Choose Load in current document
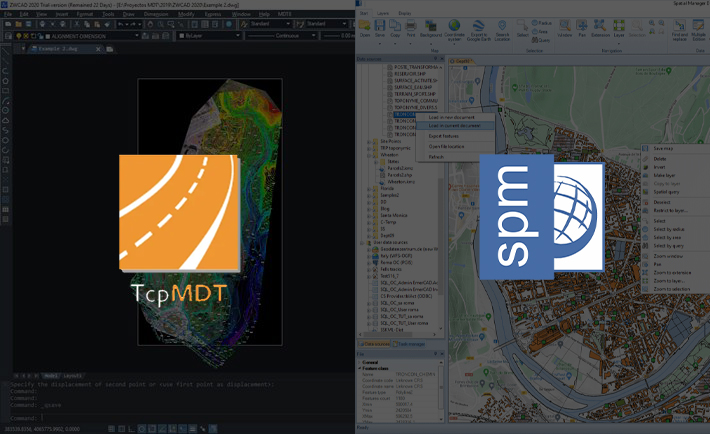Image resolution: width=710 pixels, height=434 pixels. tap(454, 125)
